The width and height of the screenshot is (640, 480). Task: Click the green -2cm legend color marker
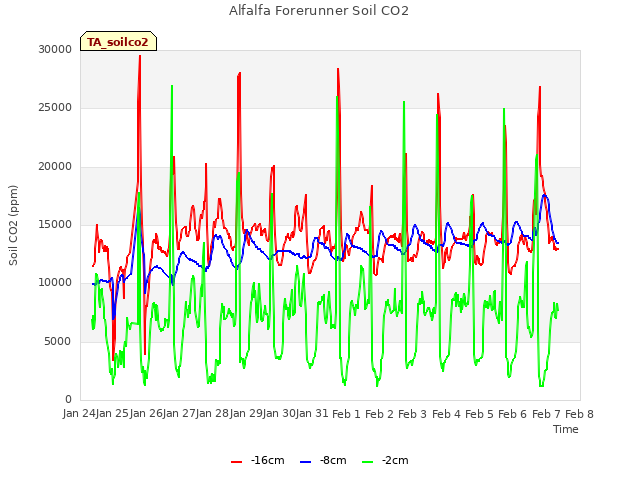(x=367, y=462)
